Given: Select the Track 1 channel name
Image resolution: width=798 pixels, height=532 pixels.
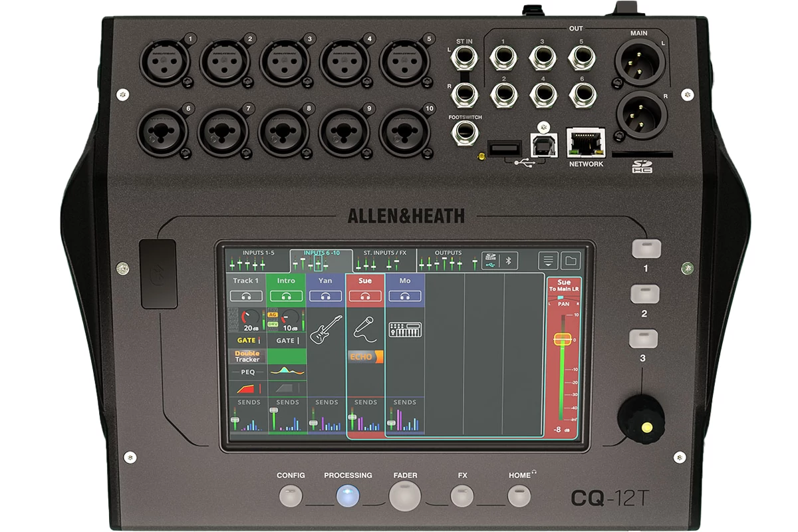Looking at the screenshot, I should 247,281.
